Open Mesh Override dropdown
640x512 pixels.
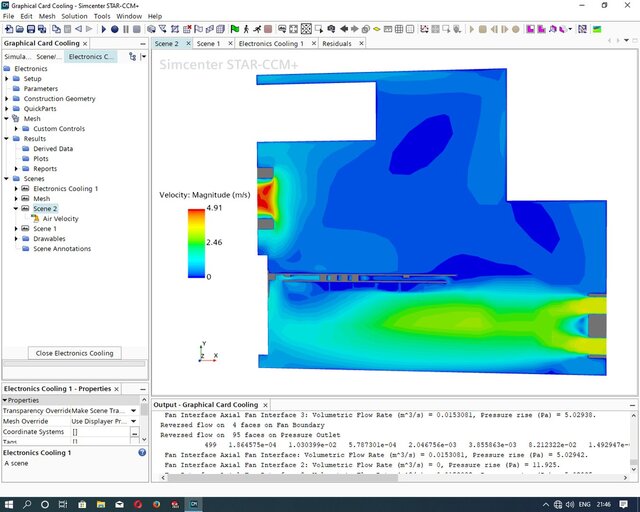click(133, 421)
